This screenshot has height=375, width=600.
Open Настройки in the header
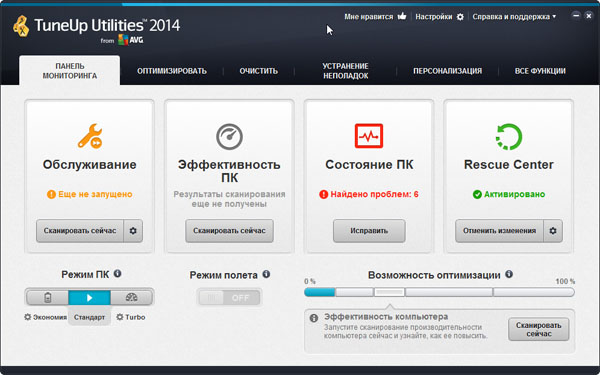(x=434, y=17)
